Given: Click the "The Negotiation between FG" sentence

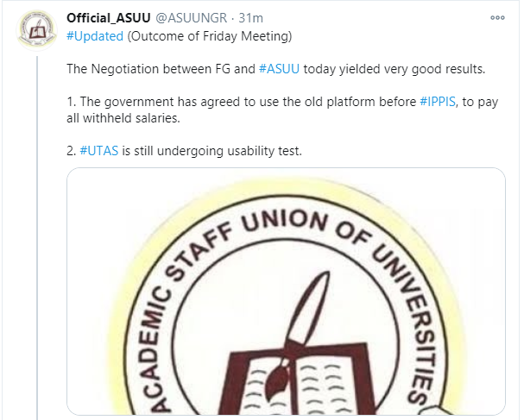Looking at the screenshot, I should [161, 67].
